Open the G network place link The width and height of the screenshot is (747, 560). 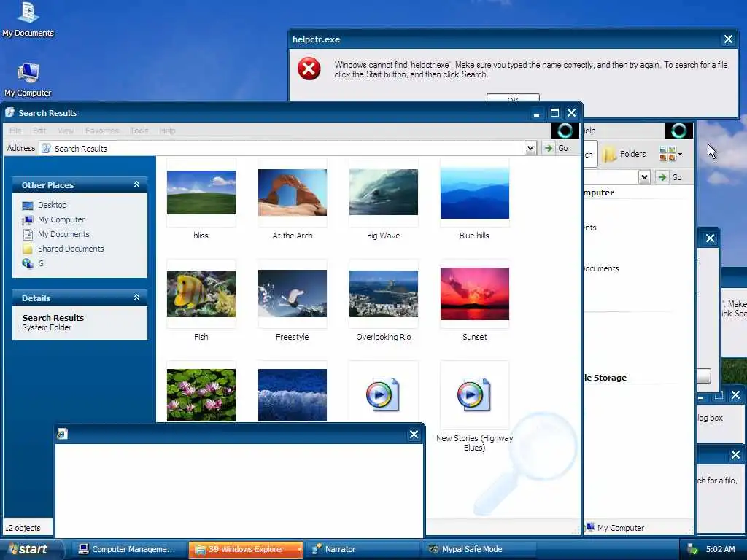coord(33,263)
